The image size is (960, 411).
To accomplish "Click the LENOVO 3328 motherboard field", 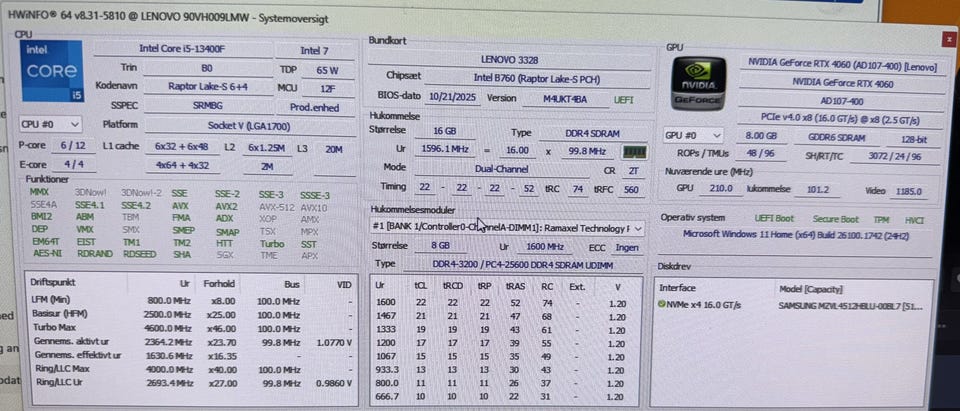I will (x=509, y=60).
